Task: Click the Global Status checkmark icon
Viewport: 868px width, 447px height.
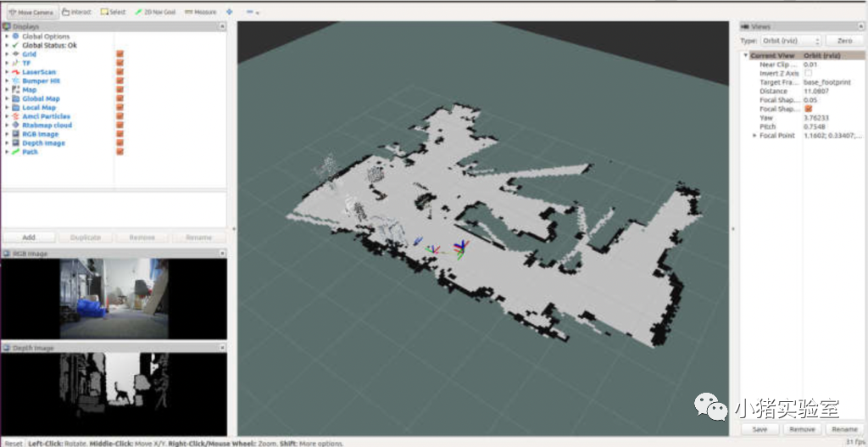Action: click(15, 46)
